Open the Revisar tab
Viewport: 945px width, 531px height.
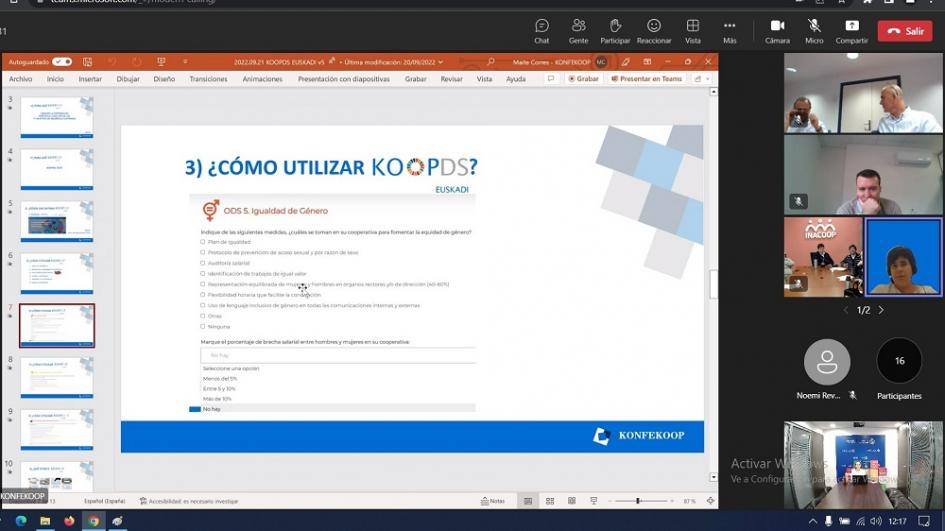pyautogui.click(x=451, y=79)
